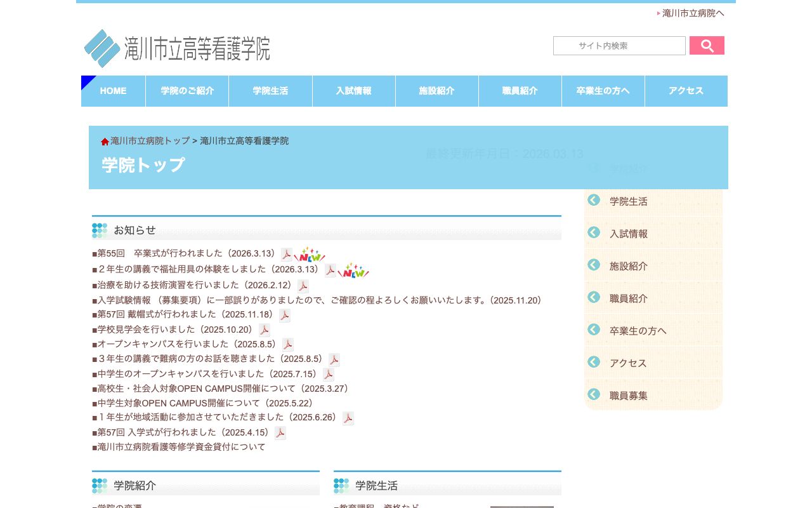This screenshot has height=508, width=812.
Task: Click the 滝川市立病院へ link
Action: (x=692, y=13)
